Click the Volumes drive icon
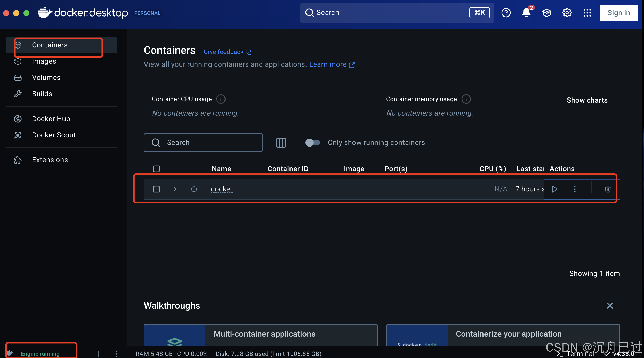Viewport: 644px width, 358px height. pyautogui.click(x=18, y=78)
